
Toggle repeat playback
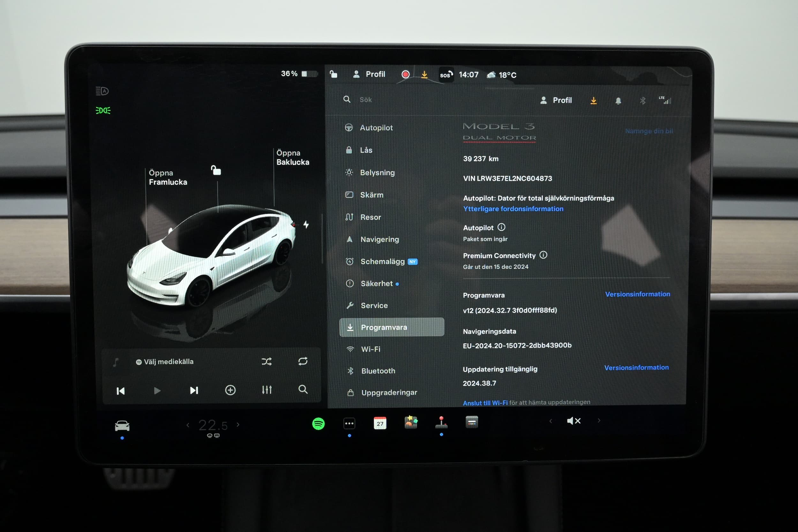[x=303, y=361]
